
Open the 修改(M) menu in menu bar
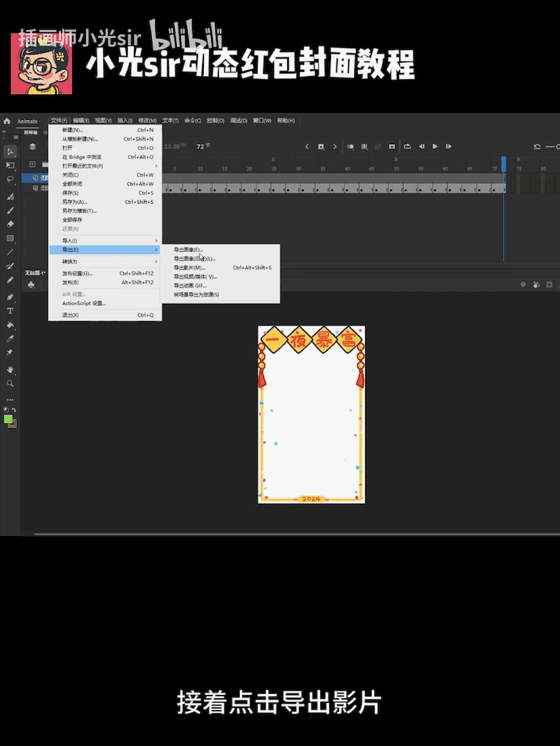(147, 121)
